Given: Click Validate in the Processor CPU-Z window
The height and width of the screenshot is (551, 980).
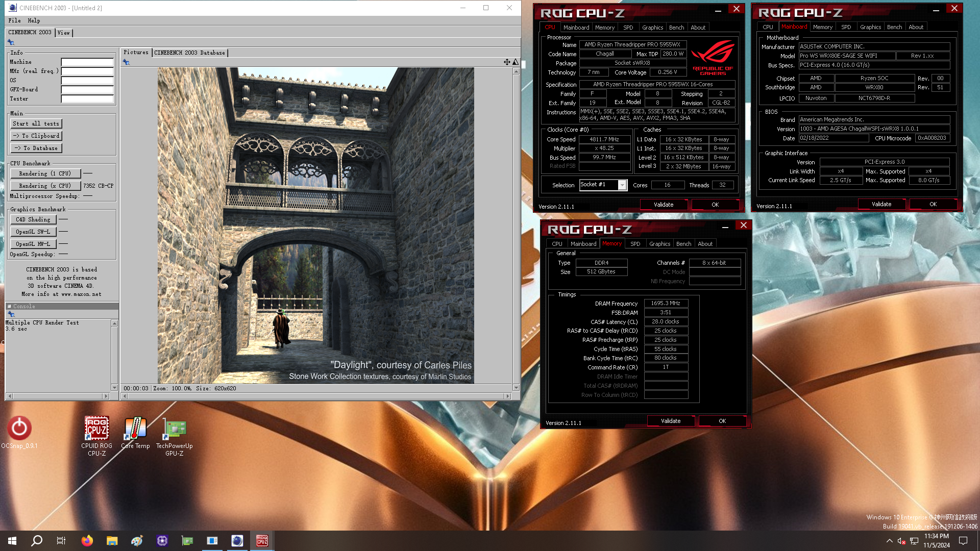Looking at the screenshot, I should coord(664,205).
